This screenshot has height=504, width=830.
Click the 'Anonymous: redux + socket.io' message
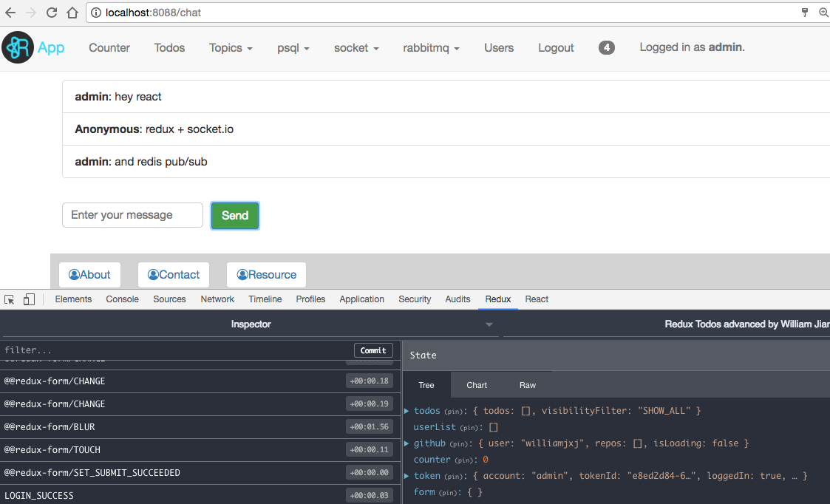coord(446,129)
